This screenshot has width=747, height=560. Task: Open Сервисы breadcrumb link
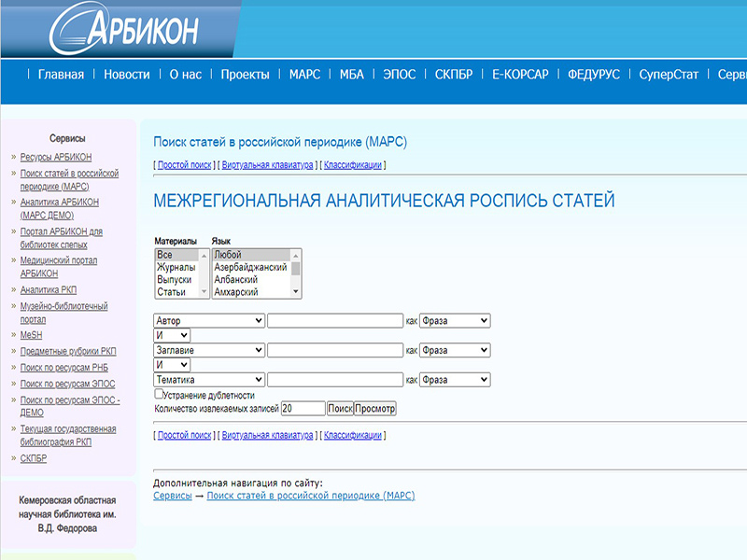click(x=173, y=496)
